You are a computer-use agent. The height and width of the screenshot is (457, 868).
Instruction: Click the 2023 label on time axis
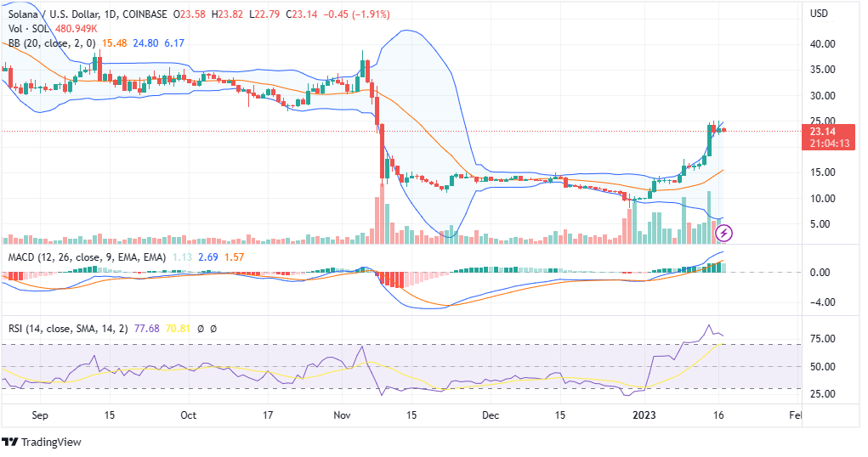point(644,416)
